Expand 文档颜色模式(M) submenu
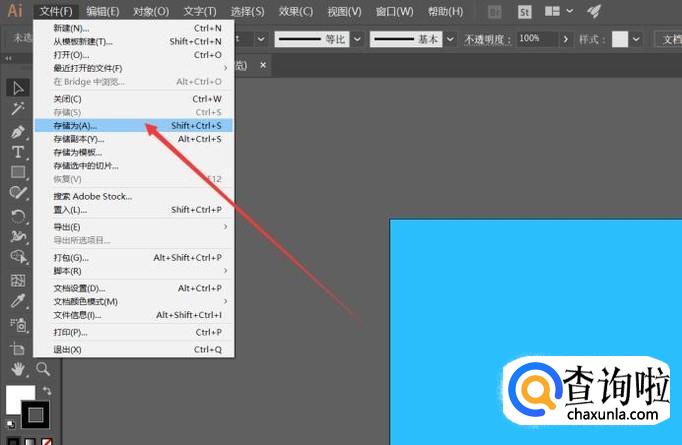Image resolution: width=682 pixels, height=445 pixels. click(134, 301)
